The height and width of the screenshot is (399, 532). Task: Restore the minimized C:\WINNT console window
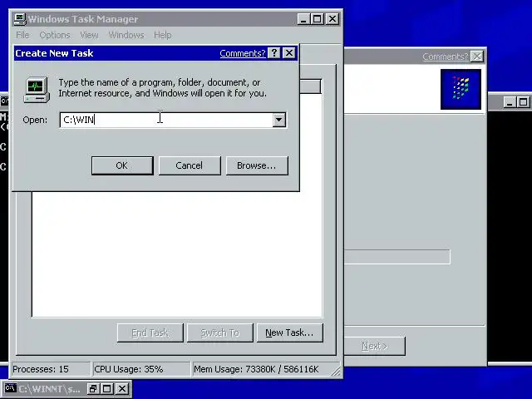pos(92,389)
